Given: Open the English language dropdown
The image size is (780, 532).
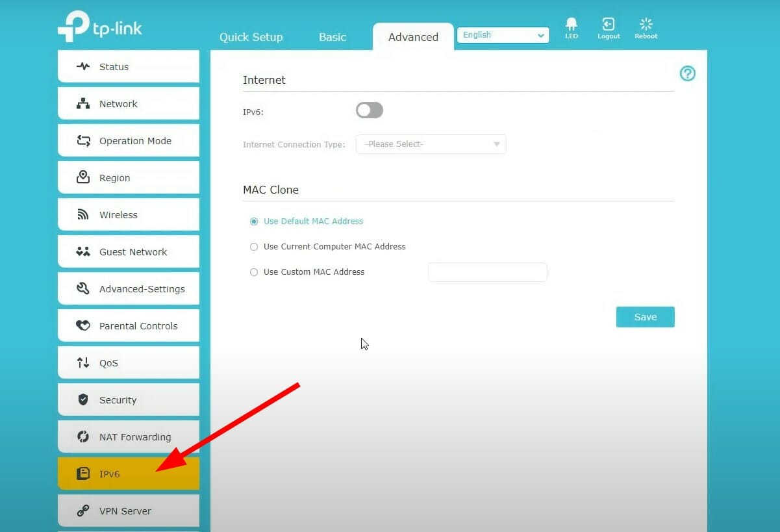Looking at the screenshot, I should [503, 35].
